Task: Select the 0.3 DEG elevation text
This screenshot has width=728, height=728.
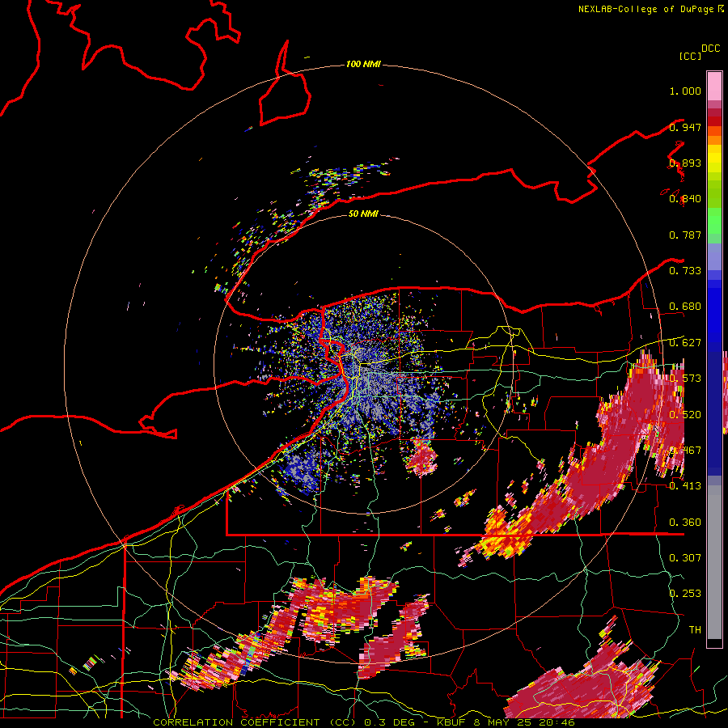Action: [x=388, y=722]
